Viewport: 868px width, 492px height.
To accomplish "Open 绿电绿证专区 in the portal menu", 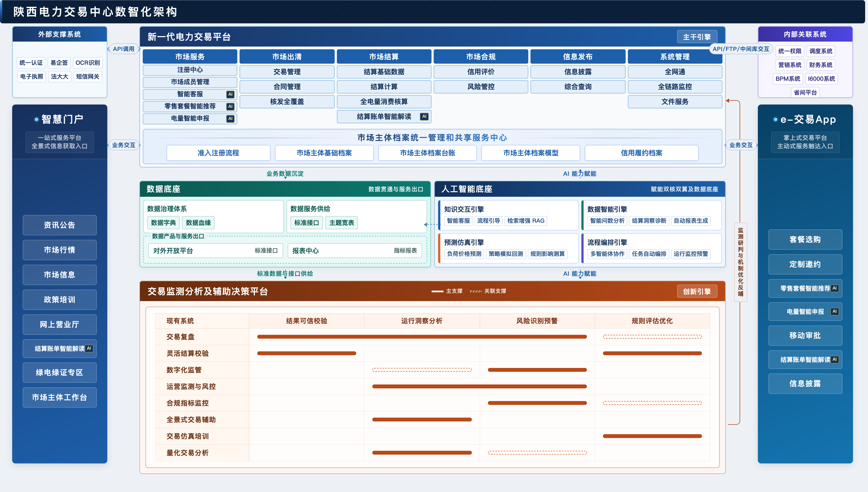I will click(60, 372).
